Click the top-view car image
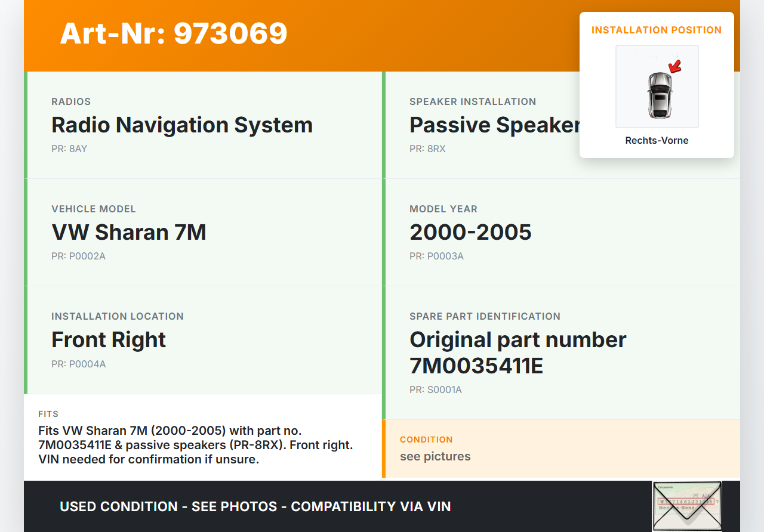The height and width of the screenshot is (532, 764). click(x=660, y=94)
